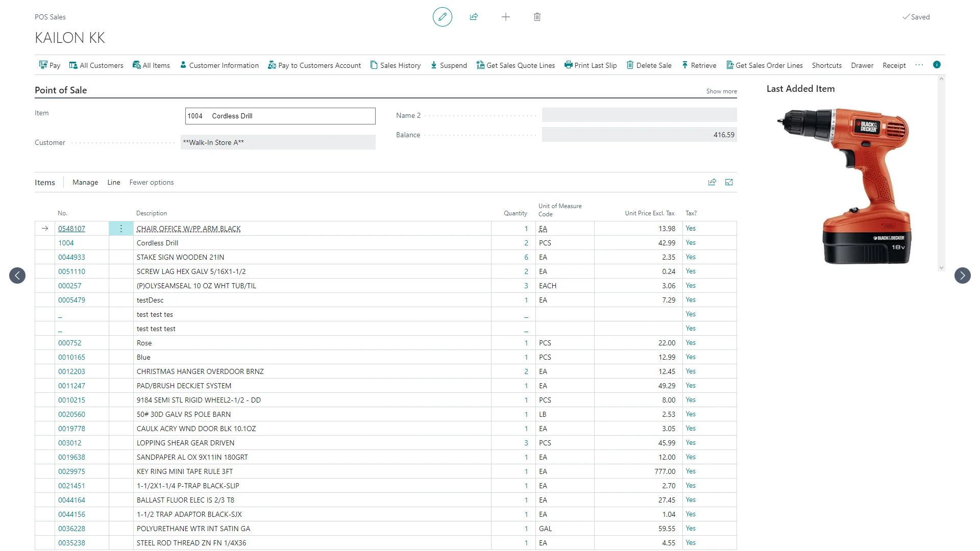Click the Suspend action

pyautogui.click(x=449, y=65)
